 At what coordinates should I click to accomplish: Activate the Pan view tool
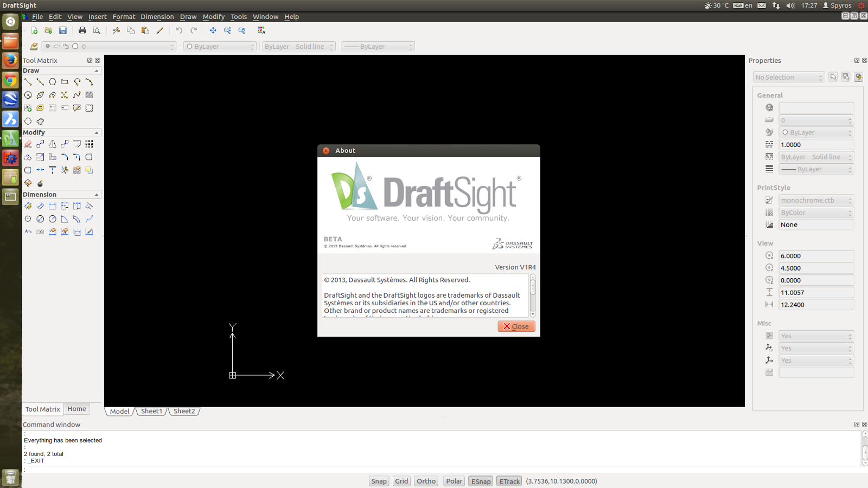coord(213,30)
